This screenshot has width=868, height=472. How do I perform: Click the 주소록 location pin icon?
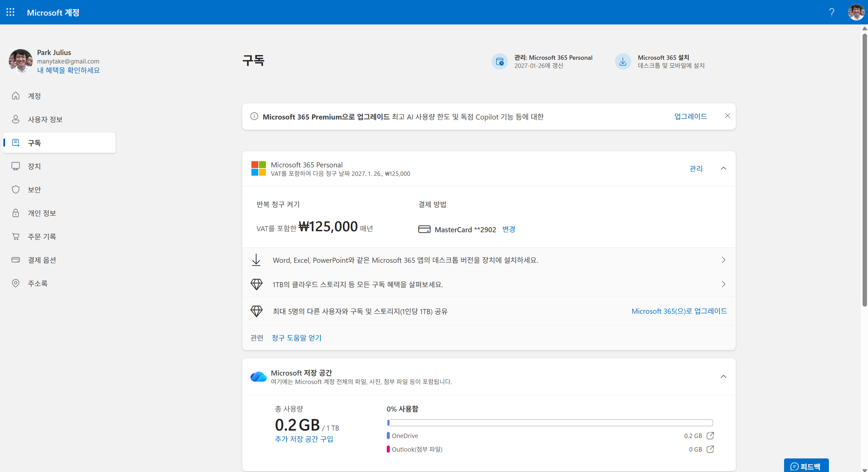pos(16,283)
